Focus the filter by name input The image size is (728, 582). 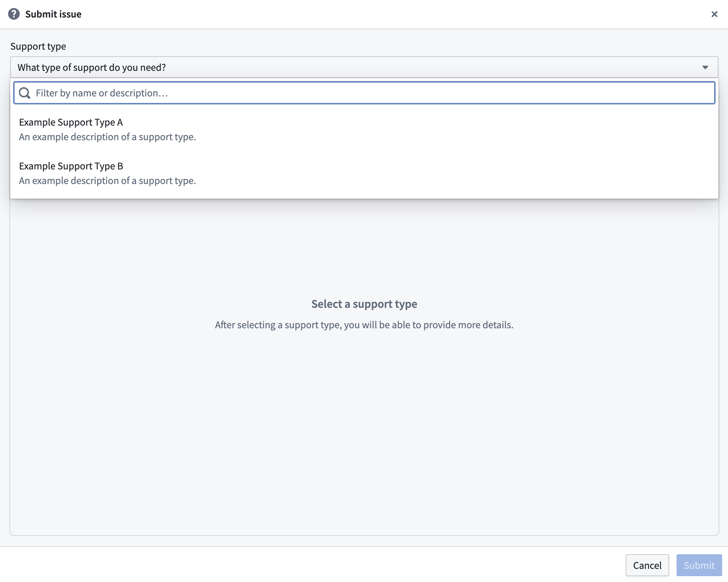(x=364, y=93)
